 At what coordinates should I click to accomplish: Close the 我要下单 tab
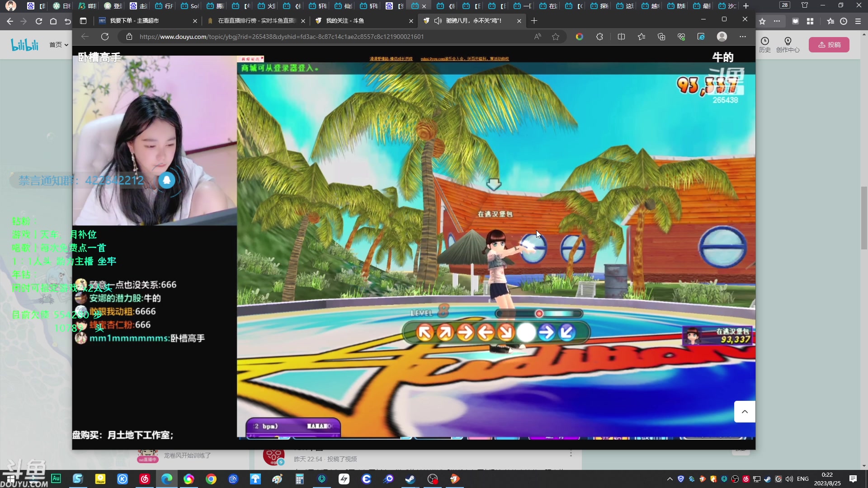[x=195, y=21]
